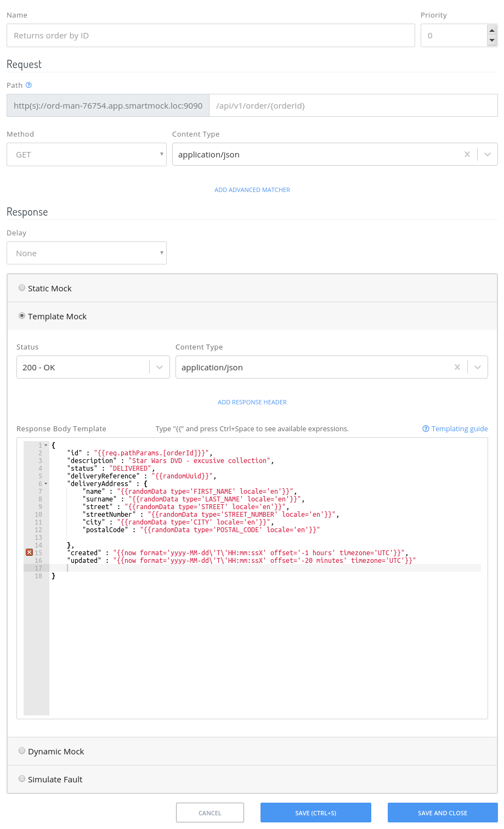Focus the Name input field
Viewport: 504px width, 829px height.
[211, 36]
